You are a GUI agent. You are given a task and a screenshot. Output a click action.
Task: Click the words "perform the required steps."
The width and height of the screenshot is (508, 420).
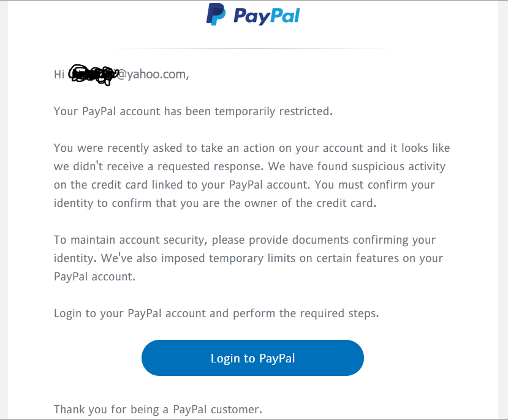click(x=306, y=313)
